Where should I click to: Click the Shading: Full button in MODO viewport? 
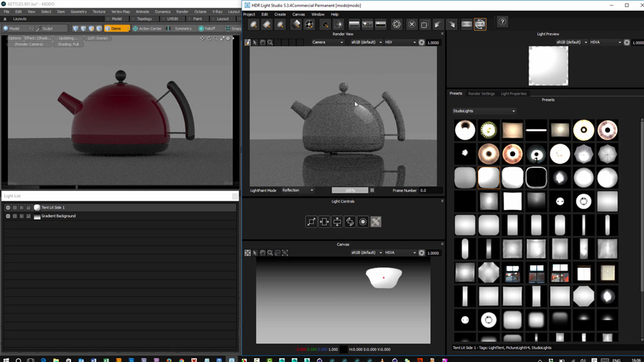coord(68,44)
